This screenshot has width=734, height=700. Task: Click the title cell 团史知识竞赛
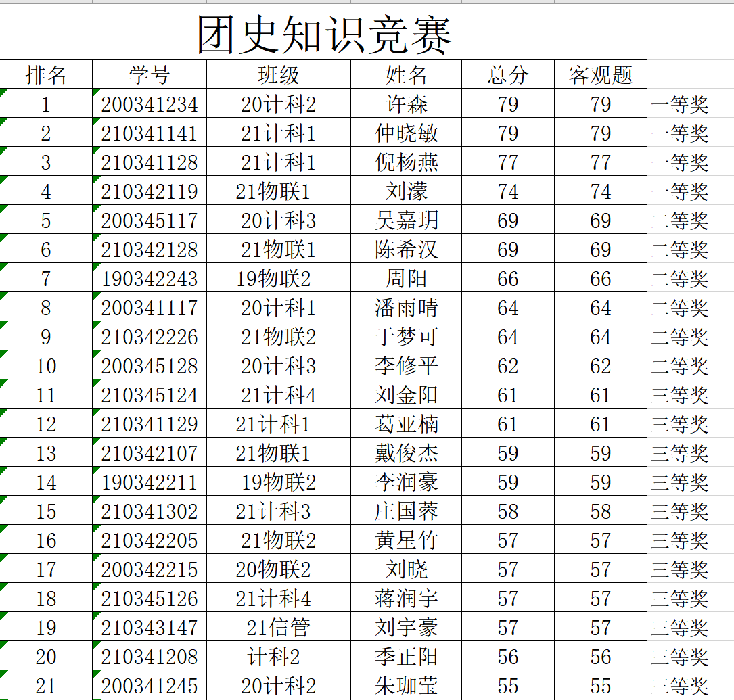click(x=323, y=34)
